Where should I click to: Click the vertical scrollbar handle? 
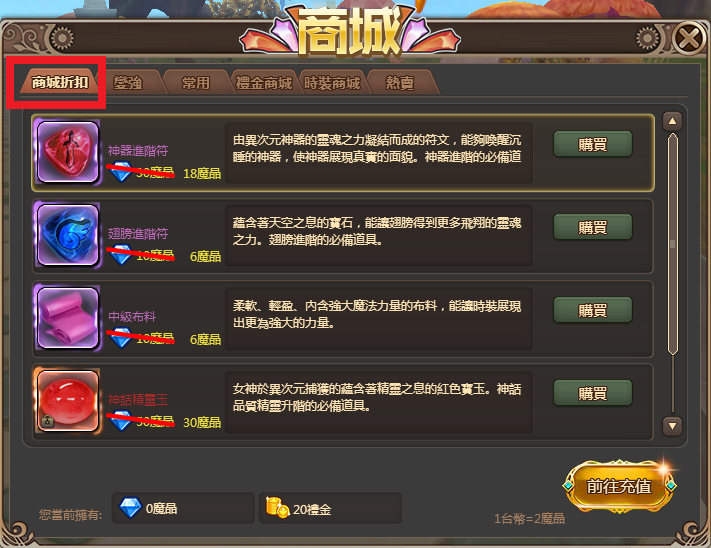[x=672, y=244]
